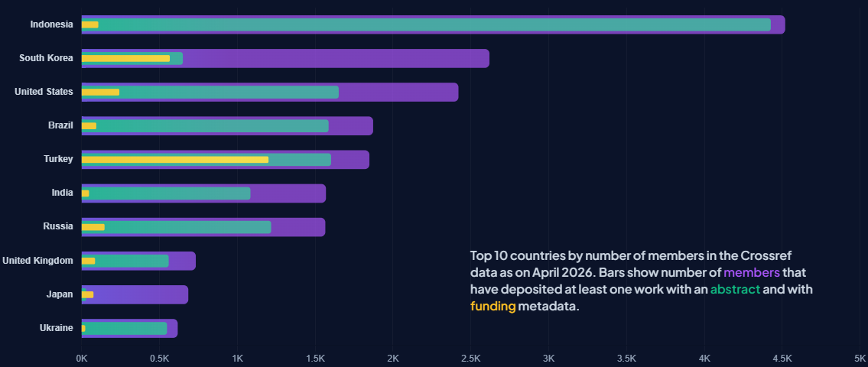Click the Turkey country label
The image size is (868, 367).
tap(58, 160)
